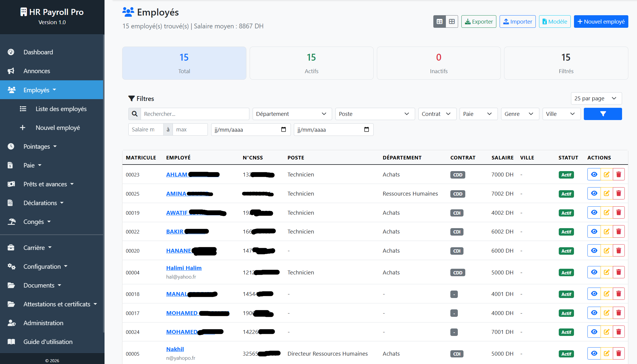The height and width of the screenshot is (364, 637).
Task: Click the search magnifier icon
Action: coord(135,114)
